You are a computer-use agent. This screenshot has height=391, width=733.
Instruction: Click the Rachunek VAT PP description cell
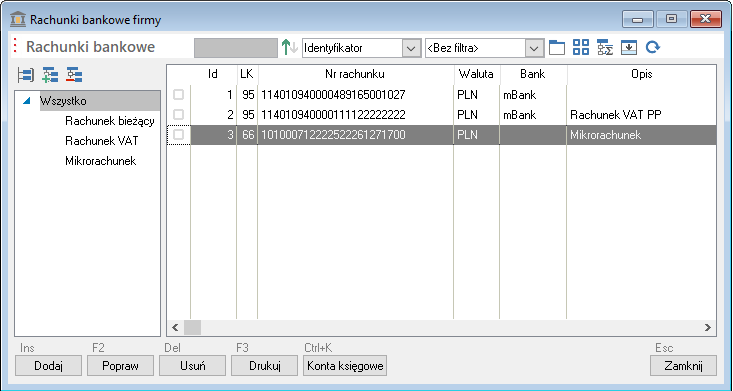point(641,115)
